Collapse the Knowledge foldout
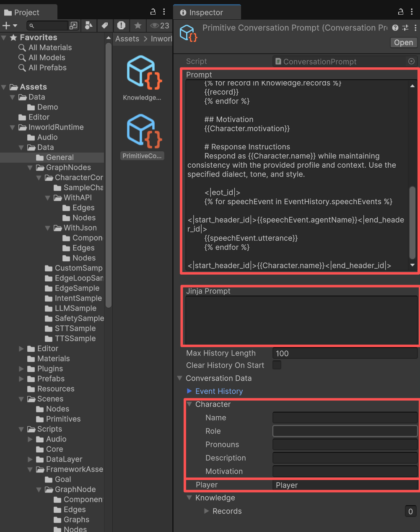The image size is (420, 532). (189, 498)
